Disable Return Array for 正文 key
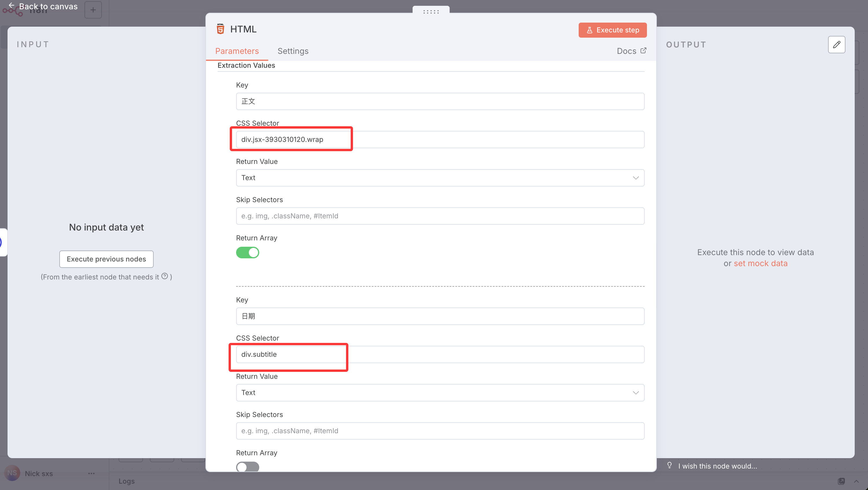 click(x=248, y=253)
